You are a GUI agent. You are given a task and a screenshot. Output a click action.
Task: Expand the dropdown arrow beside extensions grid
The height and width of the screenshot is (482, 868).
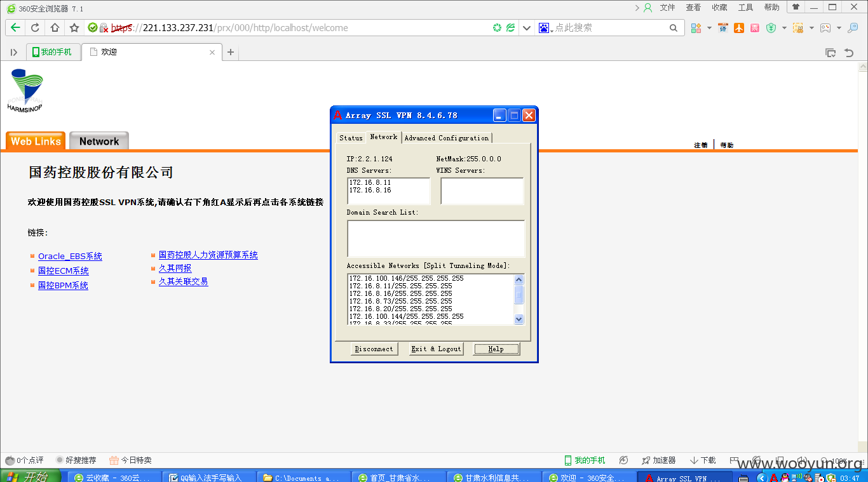tap(709, 28)
